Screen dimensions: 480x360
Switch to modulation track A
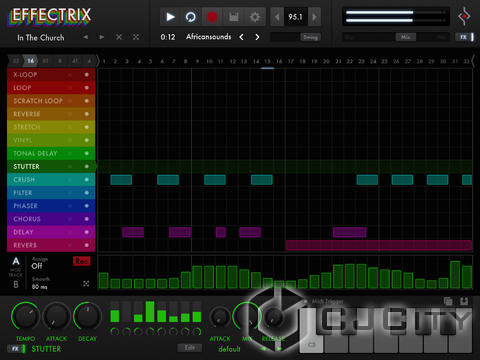click(16, 261)
